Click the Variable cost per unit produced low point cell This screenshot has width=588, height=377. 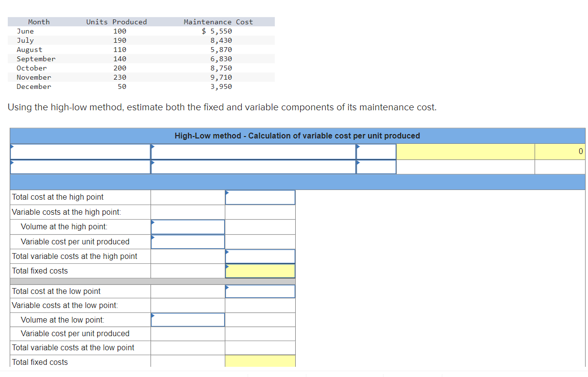click(187, 334)
